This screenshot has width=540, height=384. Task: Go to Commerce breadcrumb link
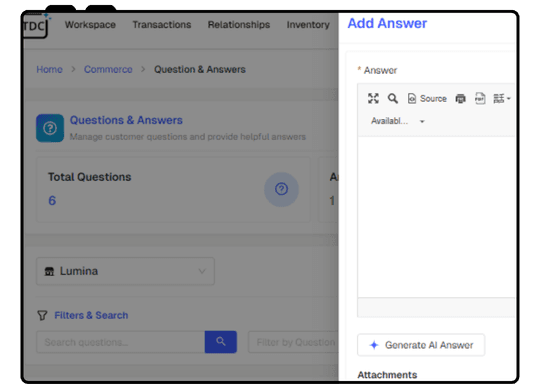pos(108,70)
